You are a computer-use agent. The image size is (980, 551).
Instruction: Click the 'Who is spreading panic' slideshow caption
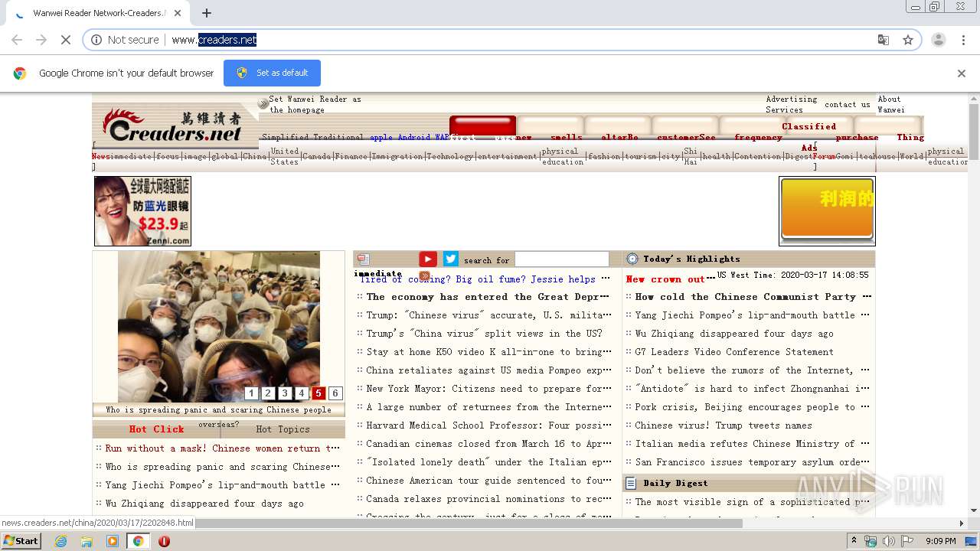219,410
